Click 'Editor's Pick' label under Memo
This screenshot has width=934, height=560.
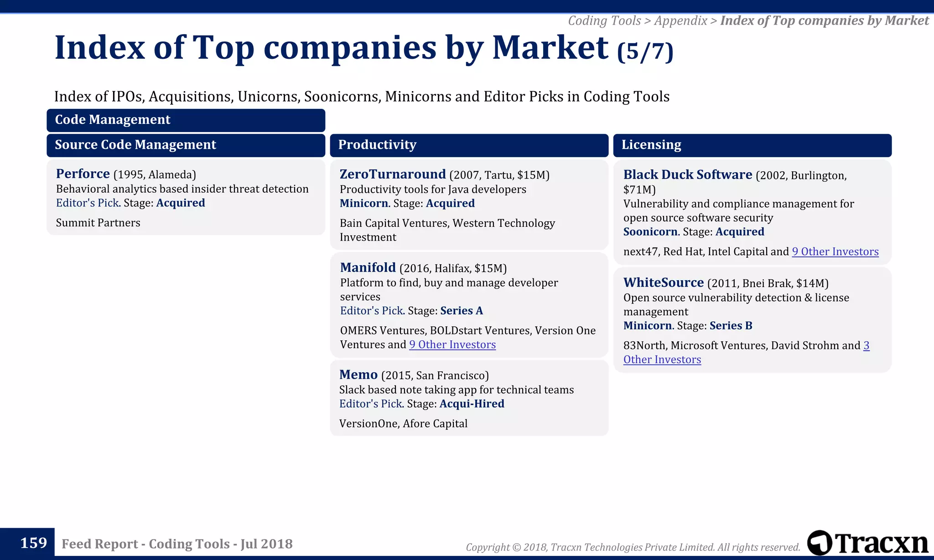(371, 404)
